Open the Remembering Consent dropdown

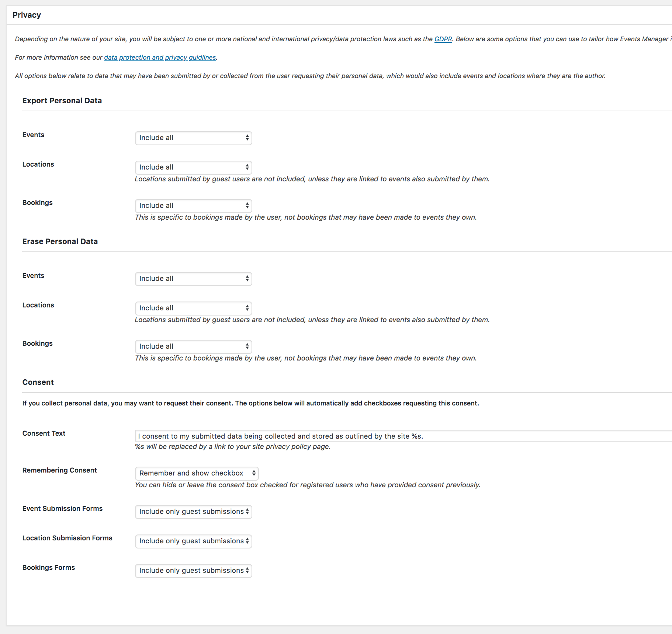[197, 473]
